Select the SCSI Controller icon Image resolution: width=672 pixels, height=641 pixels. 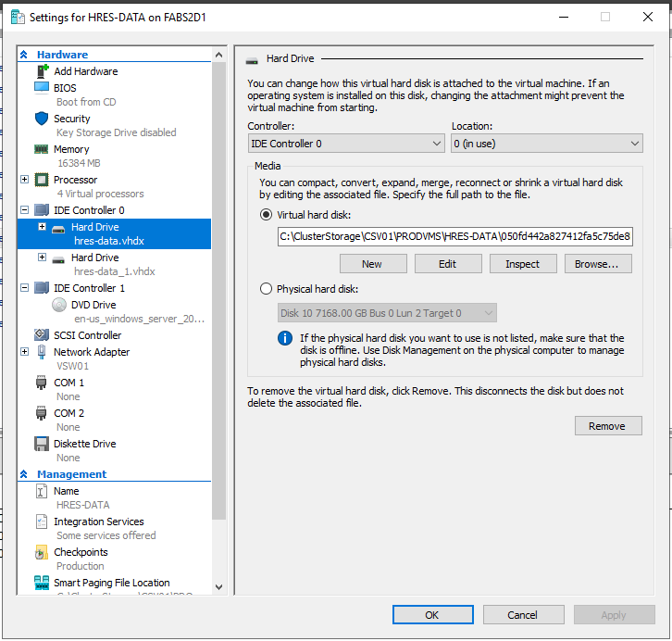pyautogui.click(x=42, y=335)
